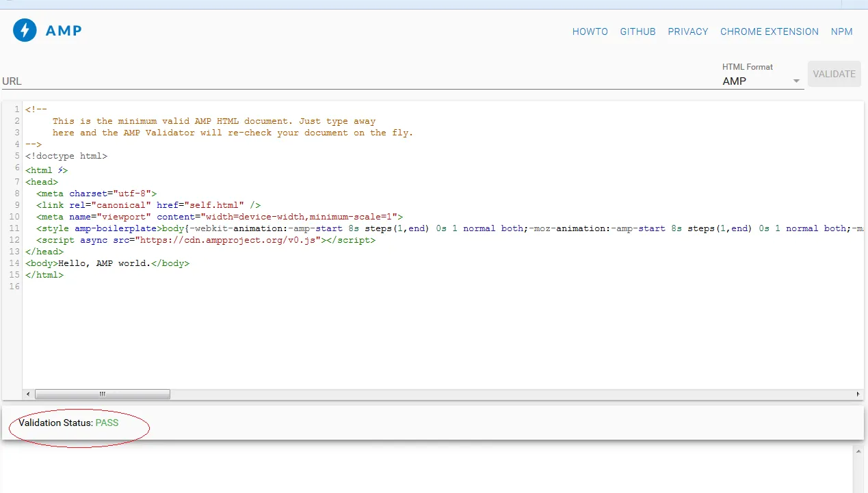The image size is (868, 493).
Task: Click the <html ⚡> tag line
Action: [x=47, y=170]
